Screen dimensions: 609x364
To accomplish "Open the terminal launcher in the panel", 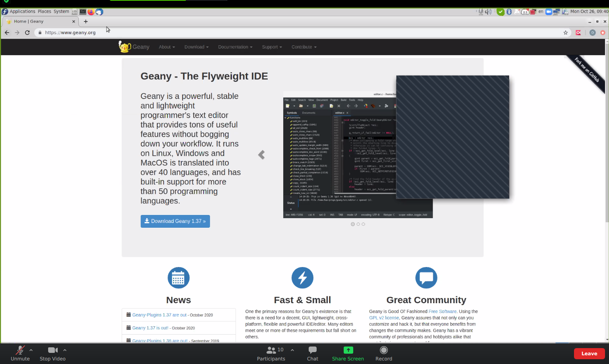I will point(83,12).
